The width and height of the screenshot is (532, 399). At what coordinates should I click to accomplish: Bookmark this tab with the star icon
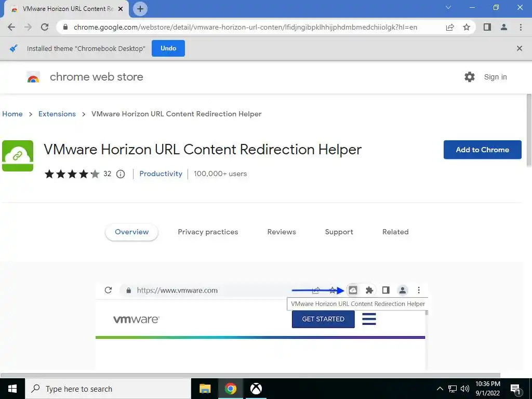(467, 27)
